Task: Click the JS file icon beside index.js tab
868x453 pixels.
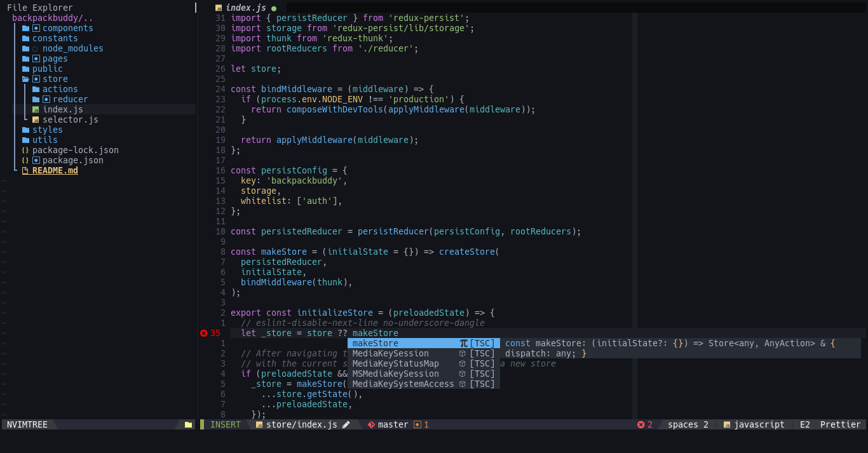Action: 218,8
